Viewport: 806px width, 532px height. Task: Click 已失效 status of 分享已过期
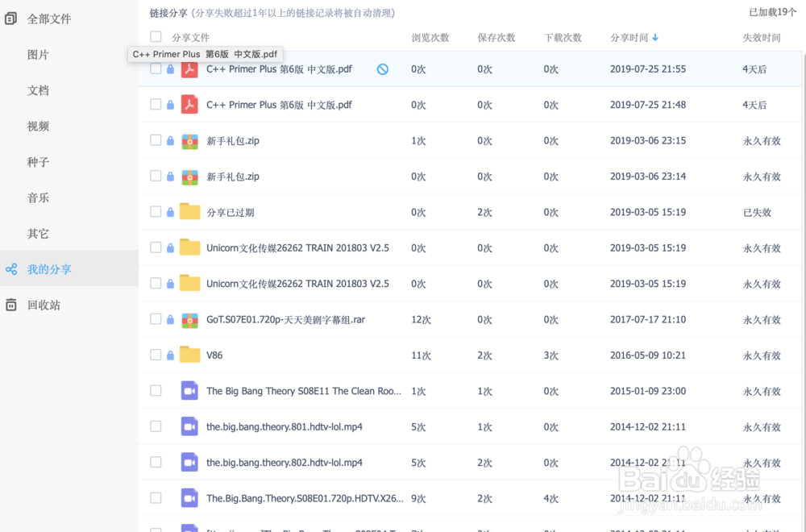click(x=757, y=212)
